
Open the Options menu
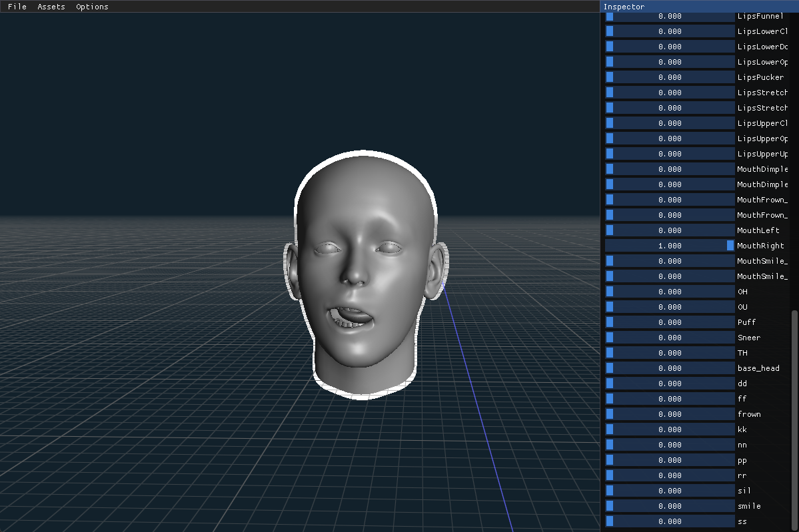92,7
